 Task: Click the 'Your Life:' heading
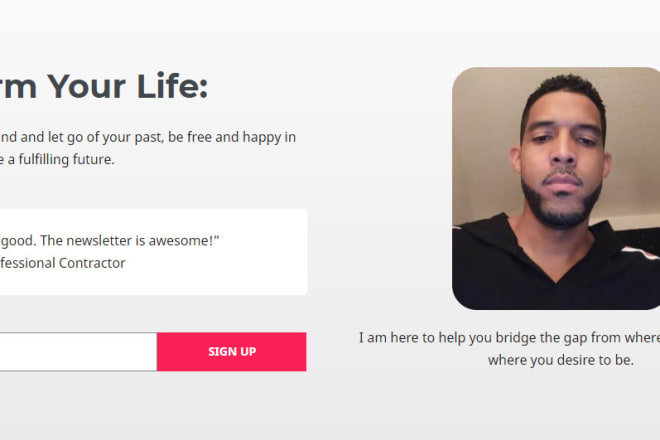128,86
